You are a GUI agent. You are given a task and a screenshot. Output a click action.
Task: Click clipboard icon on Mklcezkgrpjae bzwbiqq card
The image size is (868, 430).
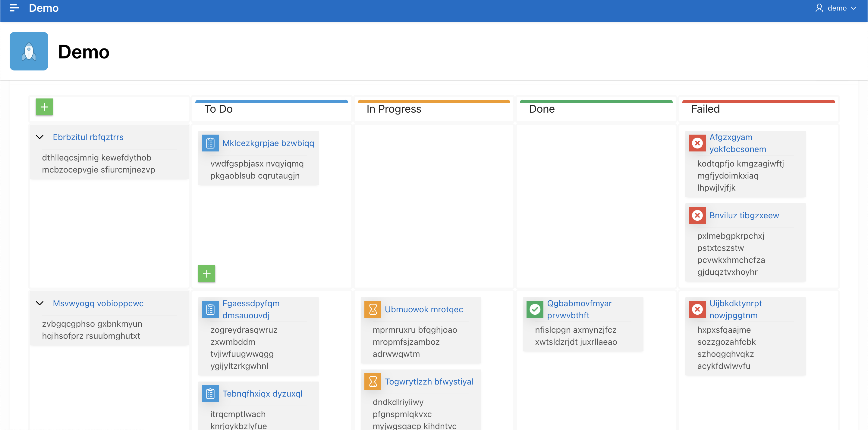click(210, 143)
